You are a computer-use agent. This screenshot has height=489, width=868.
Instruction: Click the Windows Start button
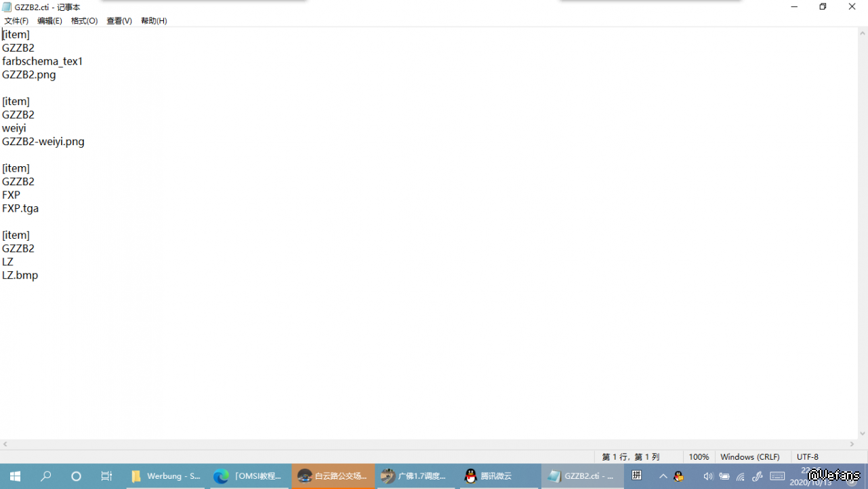15,476
